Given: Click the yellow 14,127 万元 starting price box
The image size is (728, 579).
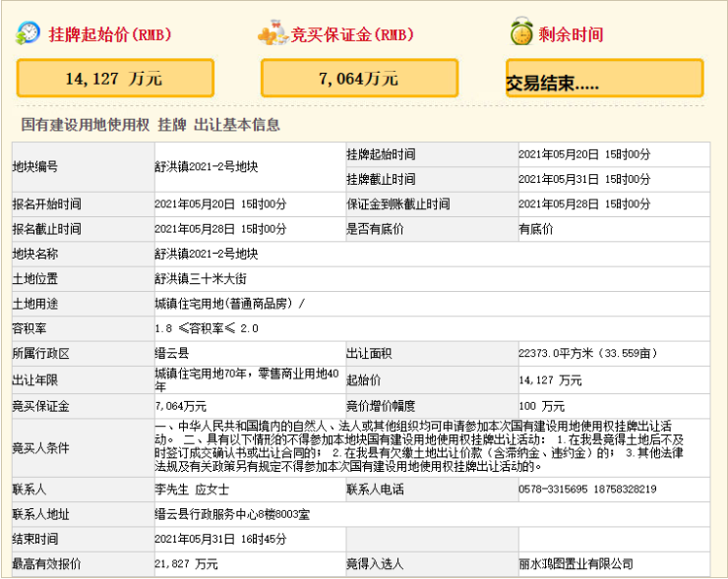Looking at the screenshot, I should click(114, 78).
